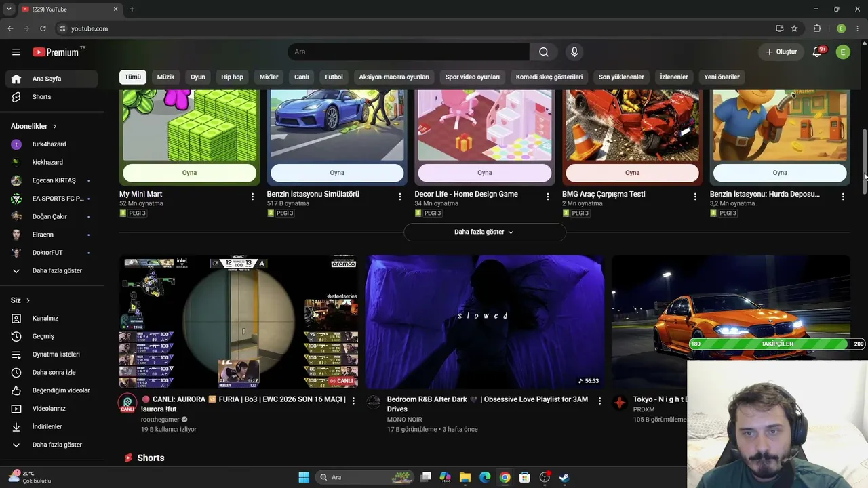Expand the Siz section chevron
Image resolution: width=868 pixels, height=488 pixels.
(x=28, y=300)
